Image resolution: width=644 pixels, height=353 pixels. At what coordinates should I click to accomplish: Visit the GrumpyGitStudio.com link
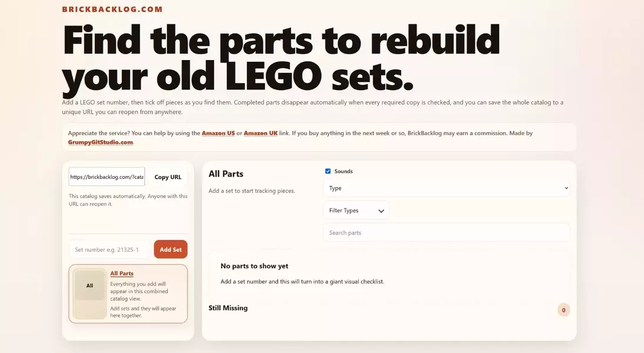tap(101, 142)
